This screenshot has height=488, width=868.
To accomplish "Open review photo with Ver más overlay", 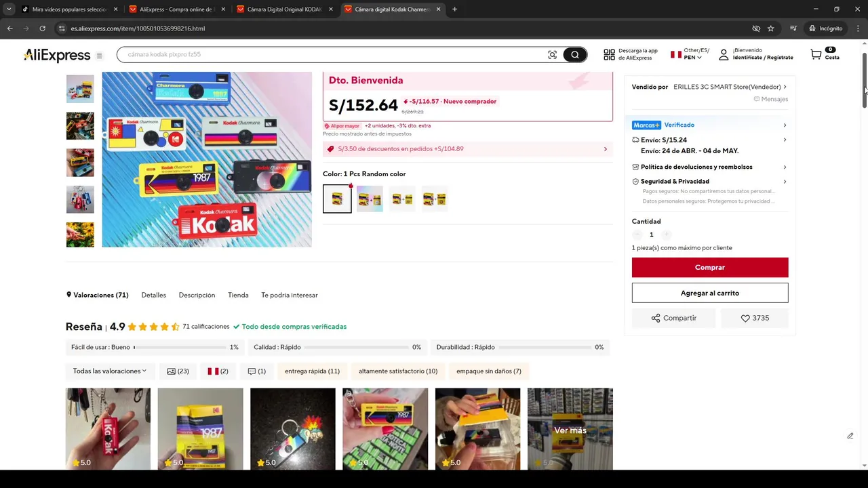I will coord(570,429).
